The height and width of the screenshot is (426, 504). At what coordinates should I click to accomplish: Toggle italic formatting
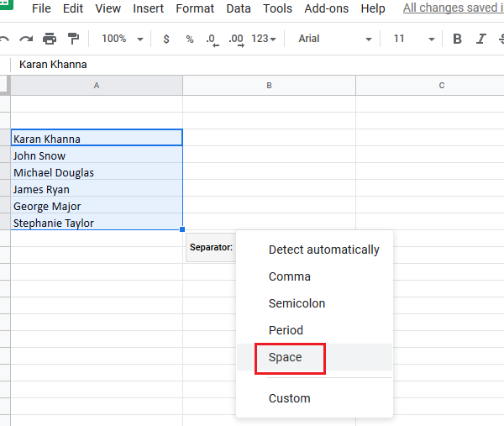click(x=481, y=39)
